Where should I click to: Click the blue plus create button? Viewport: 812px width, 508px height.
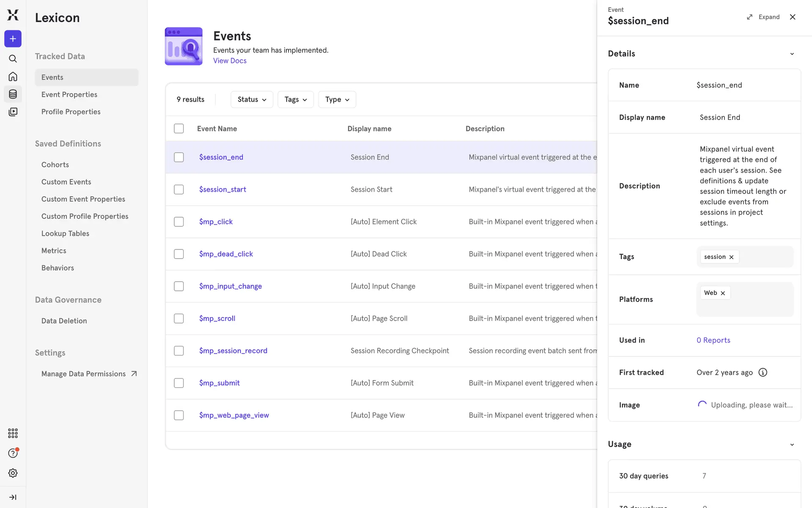[x=13, y=39]
